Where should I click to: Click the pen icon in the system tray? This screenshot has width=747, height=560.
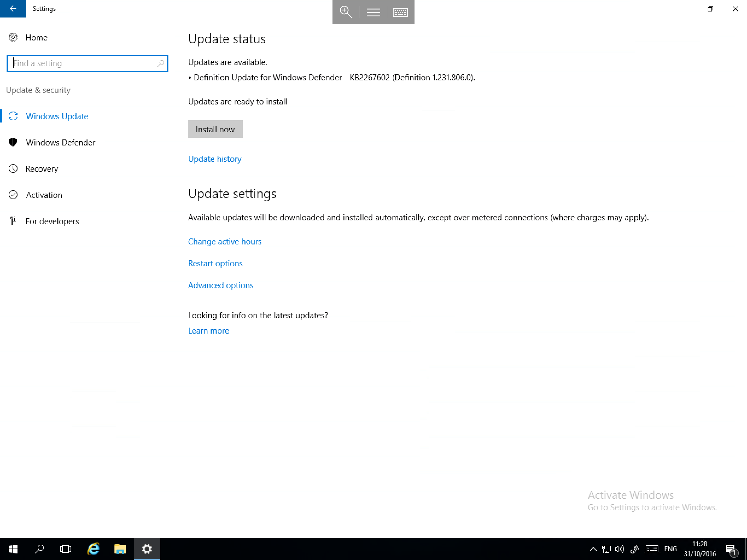pos(635,549)
